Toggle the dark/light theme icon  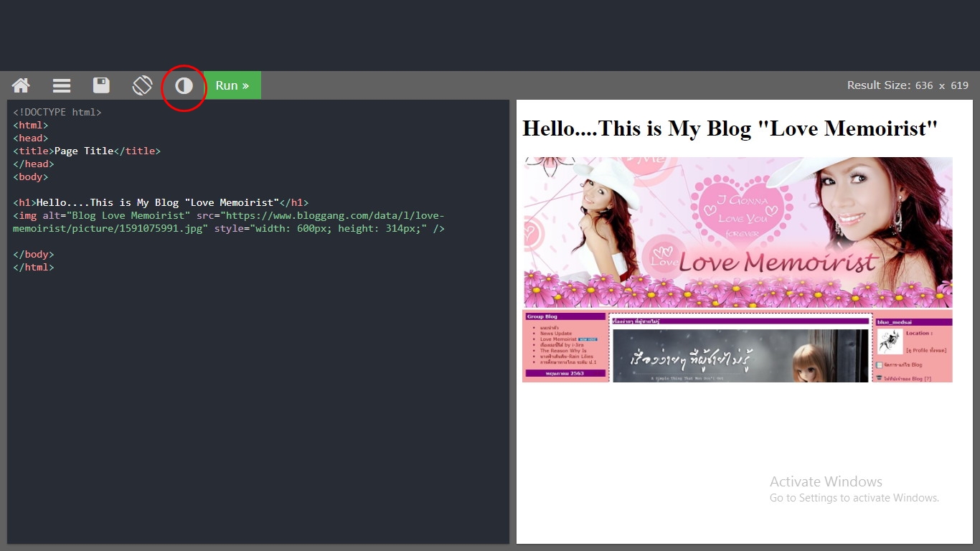[184, 86]
